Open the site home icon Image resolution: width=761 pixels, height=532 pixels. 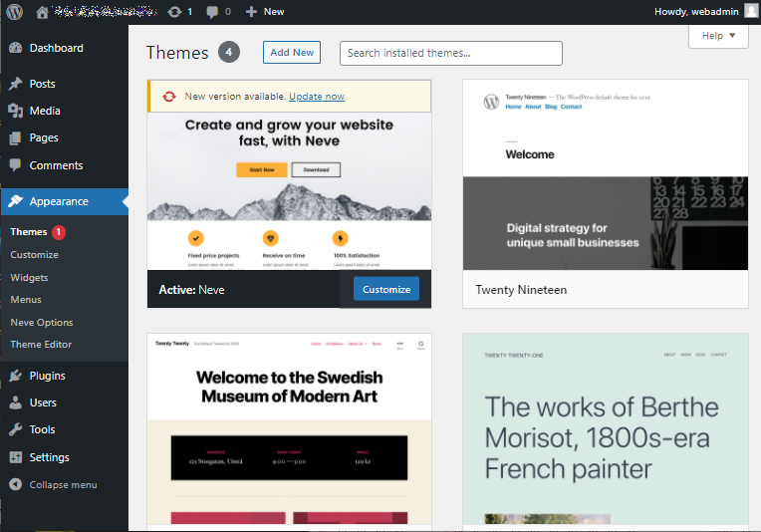(42, 12)
